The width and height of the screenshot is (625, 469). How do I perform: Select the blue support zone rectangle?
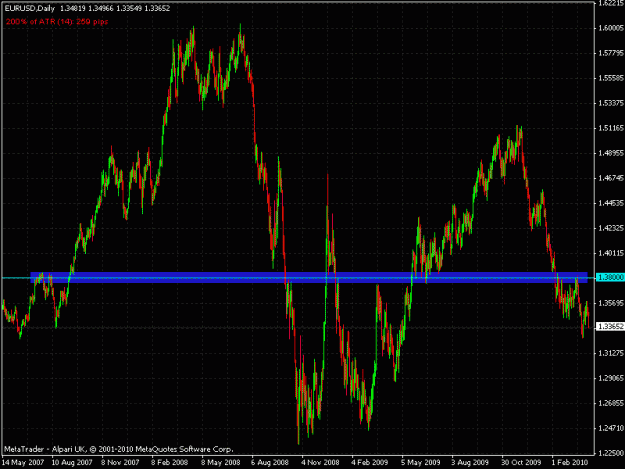(x=309, y=277)
